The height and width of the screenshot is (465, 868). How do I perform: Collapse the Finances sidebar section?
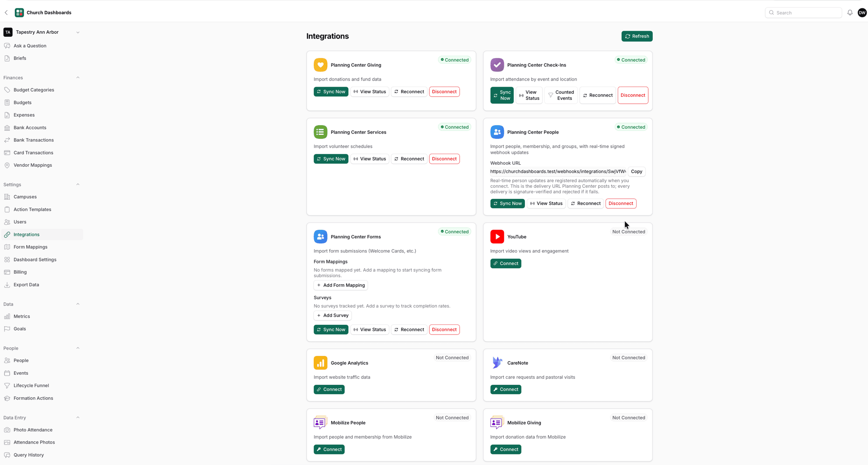pos(78,77)
